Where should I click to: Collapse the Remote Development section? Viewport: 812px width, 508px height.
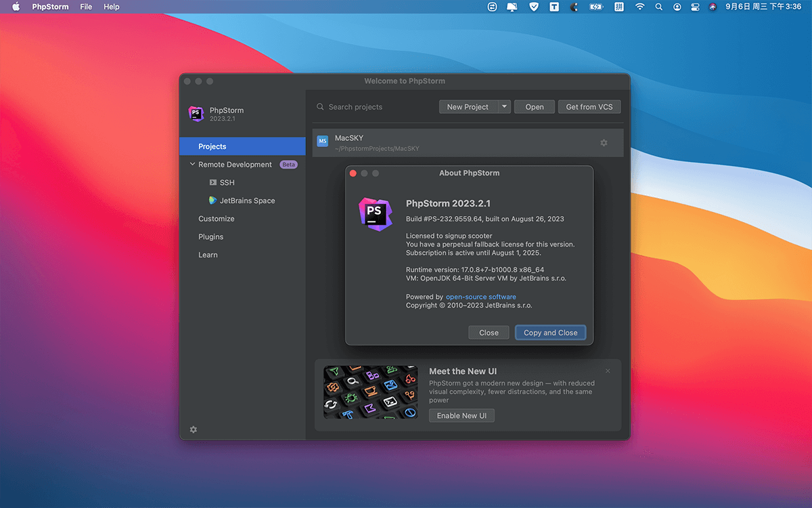(x=192, y=165)
